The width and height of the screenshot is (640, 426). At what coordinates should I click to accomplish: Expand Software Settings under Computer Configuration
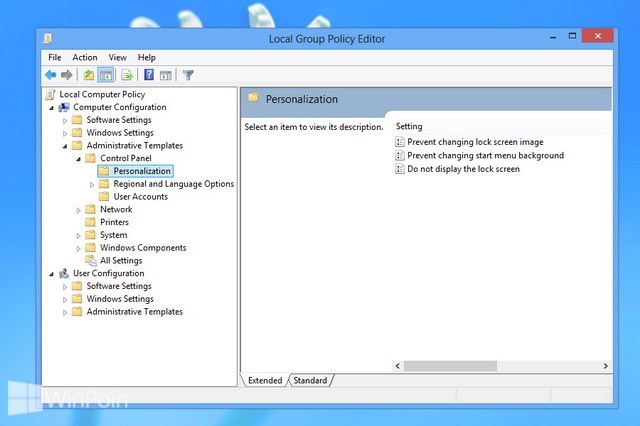64,121
